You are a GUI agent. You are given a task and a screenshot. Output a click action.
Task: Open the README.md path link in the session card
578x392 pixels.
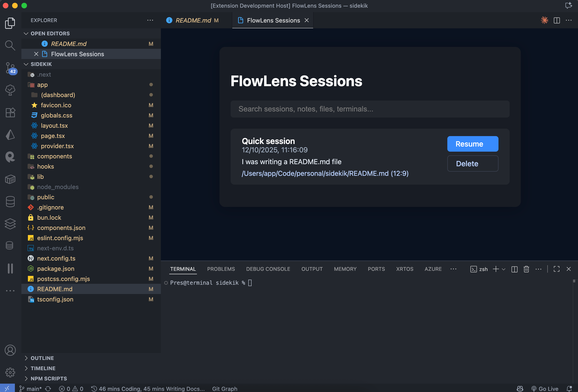pyautogui.click(x=325, y=173)
